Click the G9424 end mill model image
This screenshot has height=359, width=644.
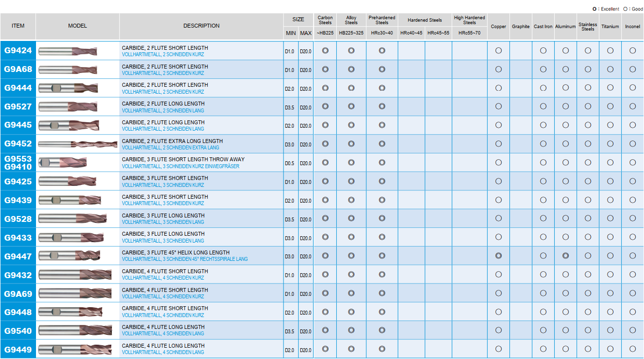(x=68, y=51)
